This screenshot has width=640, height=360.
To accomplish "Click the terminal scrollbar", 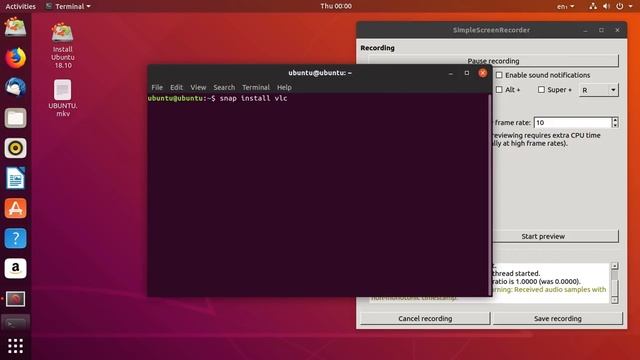I will tap(490, 195).
